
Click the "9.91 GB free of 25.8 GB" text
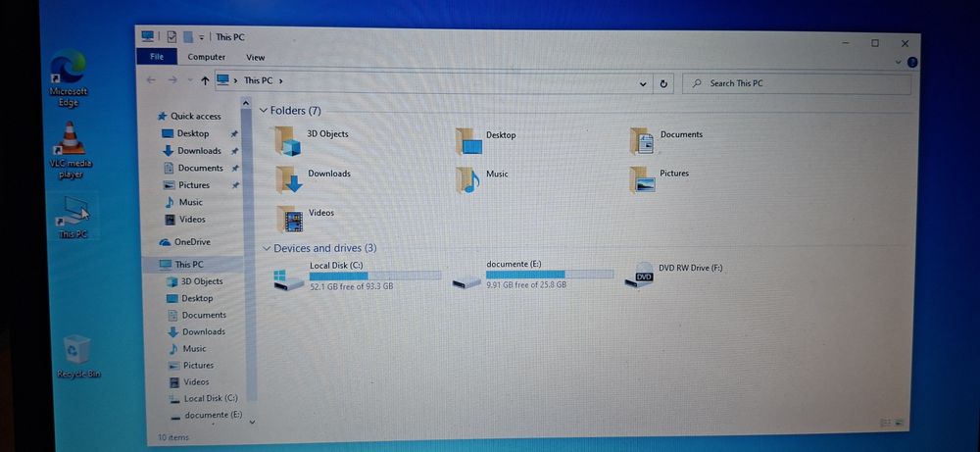pyautogui.click(x=526, y=285)
